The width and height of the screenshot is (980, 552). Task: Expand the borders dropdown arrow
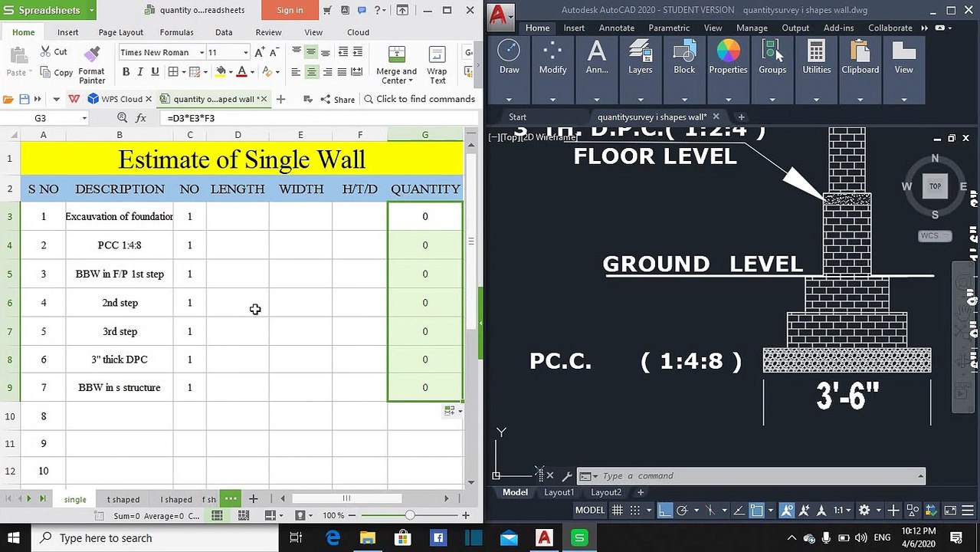click(184, 72)
